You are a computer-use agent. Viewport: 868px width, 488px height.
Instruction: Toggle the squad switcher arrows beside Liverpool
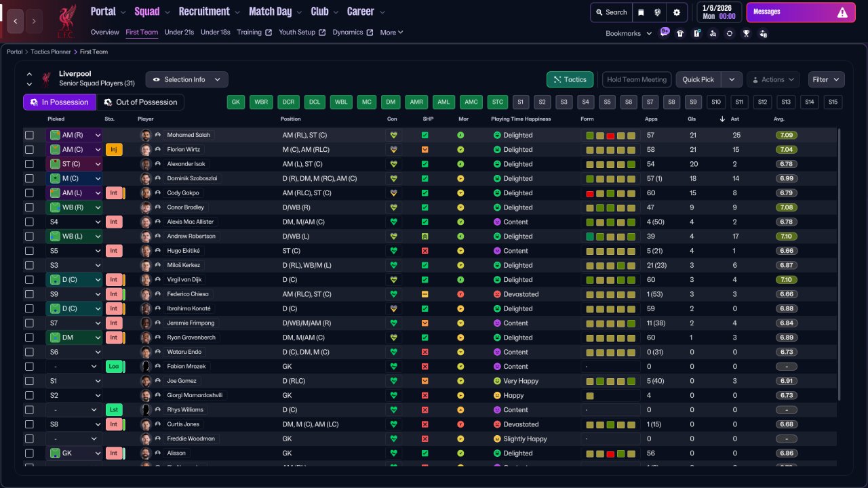tap(29, 79)
